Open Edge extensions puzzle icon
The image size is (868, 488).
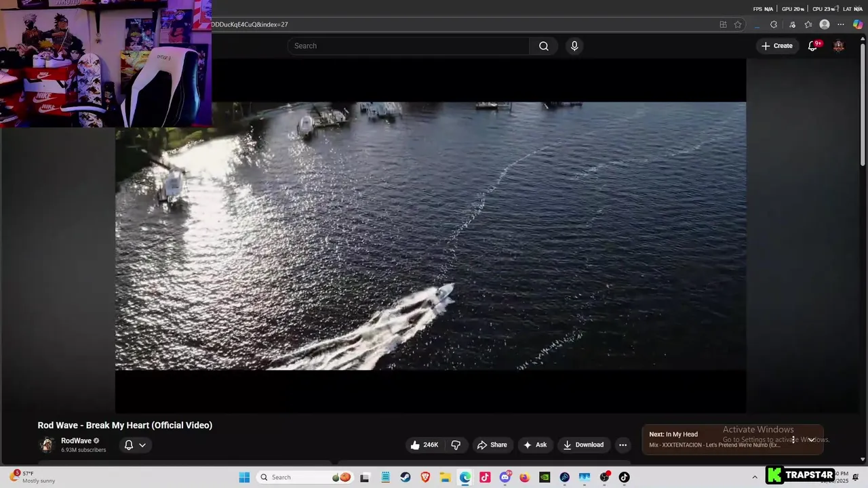coord(774,24)
